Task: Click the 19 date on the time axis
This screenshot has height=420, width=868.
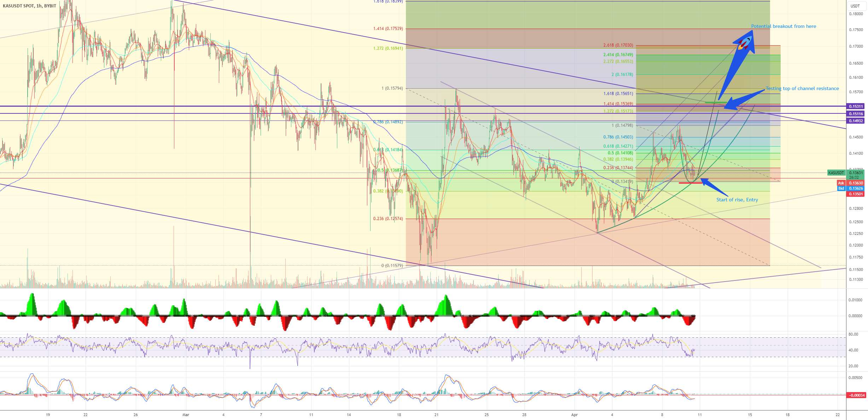Action: click(x=48, y=415)
